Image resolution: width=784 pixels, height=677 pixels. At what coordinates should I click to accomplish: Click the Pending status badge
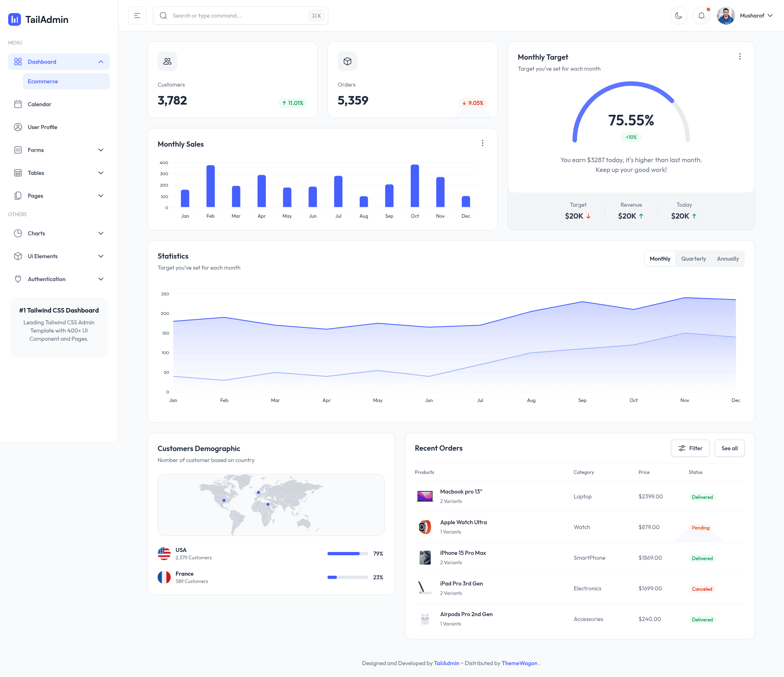point(701,528)
